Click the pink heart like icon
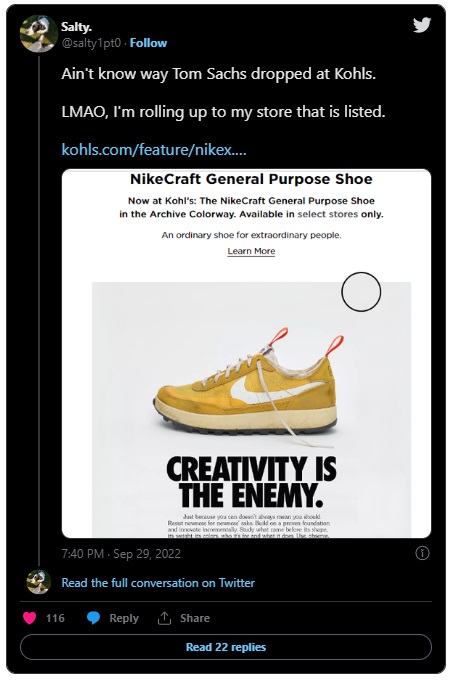Screen dimensions: 449x683 pyautogui.click(x=30, y=618)
